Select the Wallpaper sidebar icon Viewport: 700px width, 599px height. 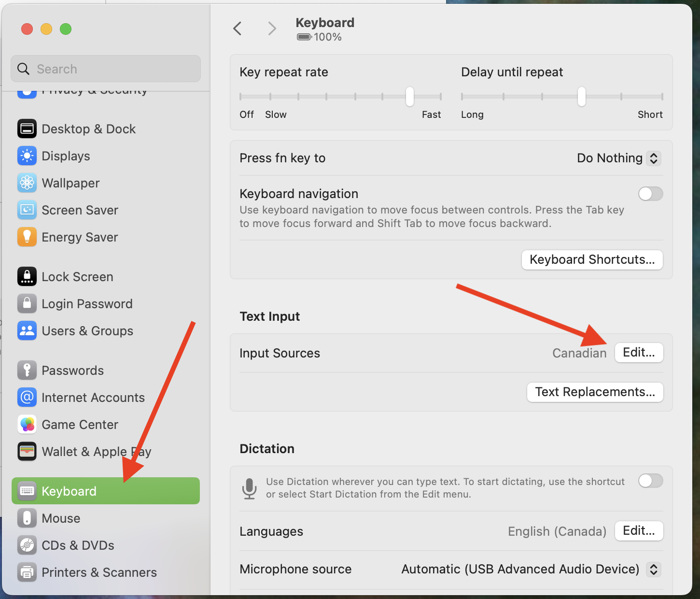point(27,183)
